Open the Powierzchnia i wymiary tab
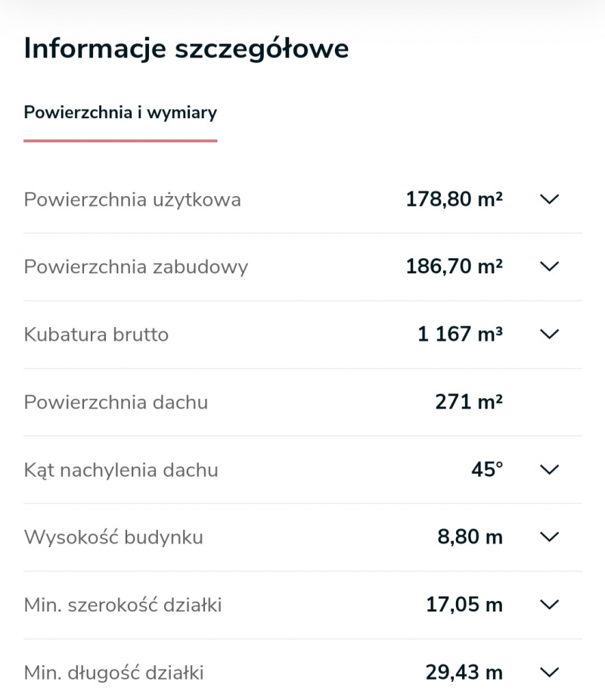Screen dimensions: 605x700 120,113
